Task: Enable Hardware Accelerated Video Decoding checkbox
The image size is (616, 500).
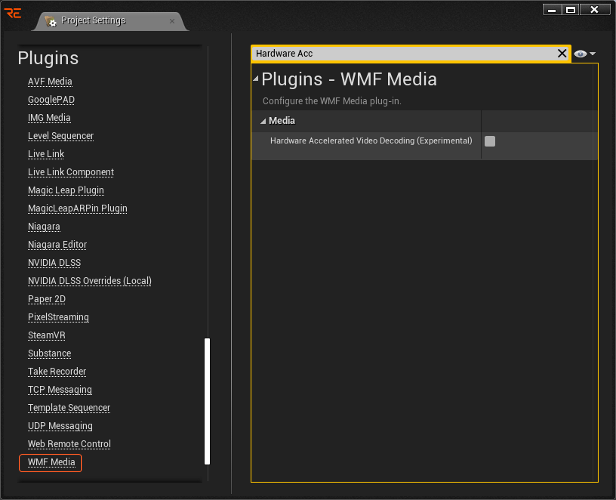Action: pos(490,141)
